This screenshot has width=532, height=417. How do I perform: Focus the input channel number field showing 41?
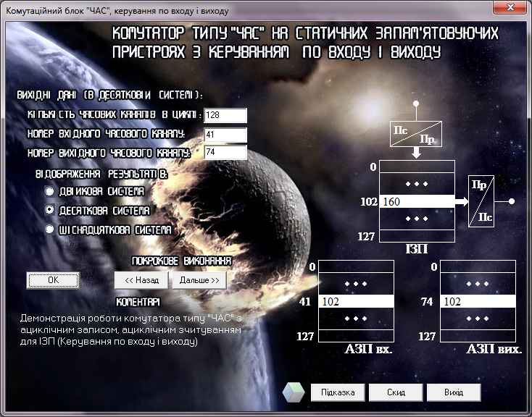(x=225, y=135)
